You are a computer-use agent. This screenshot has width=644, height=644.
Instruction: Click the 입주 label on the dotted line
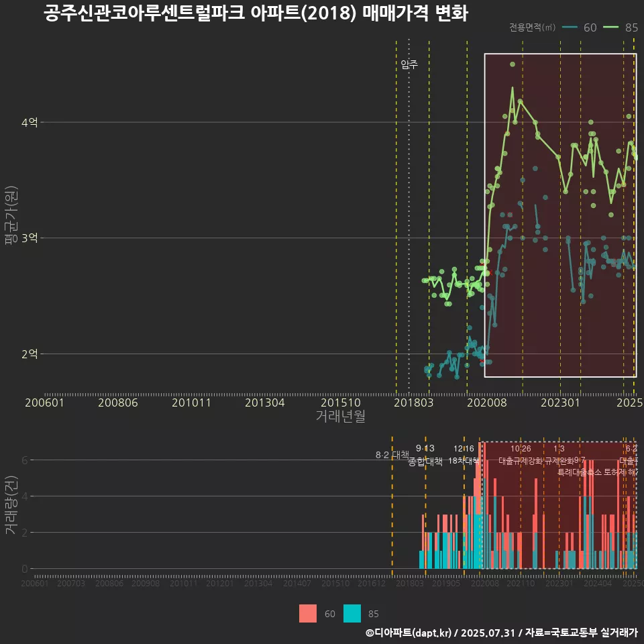tap(409, 64)
